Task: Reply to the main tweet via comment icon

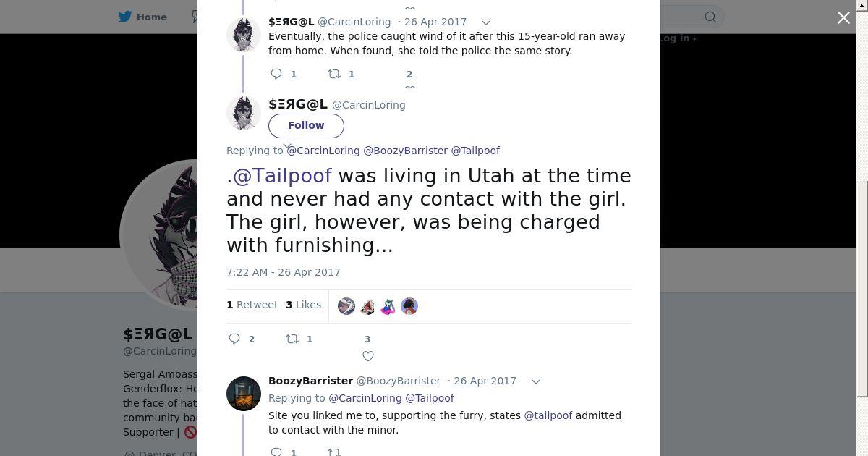Action: [234, 339]
